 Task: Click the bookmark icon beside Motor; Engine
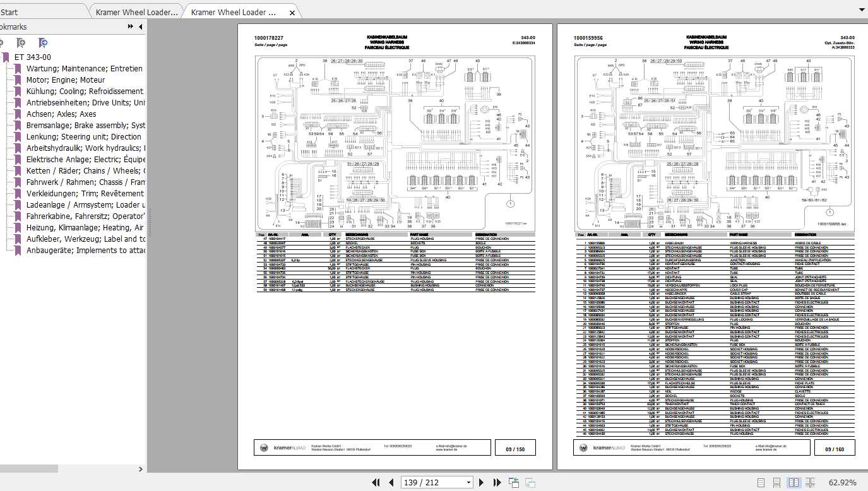(x=18, y=80)
